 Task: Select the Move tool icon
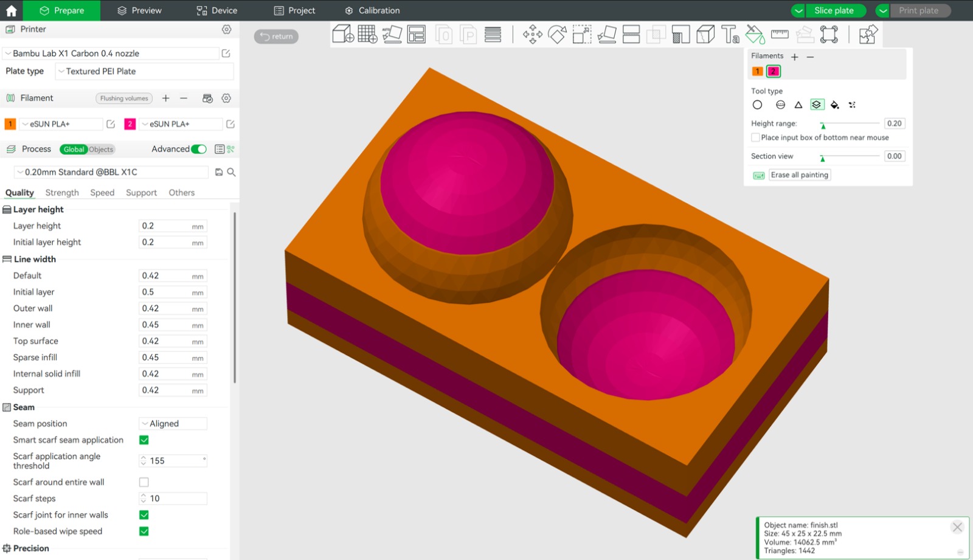[x=533, y=35]
